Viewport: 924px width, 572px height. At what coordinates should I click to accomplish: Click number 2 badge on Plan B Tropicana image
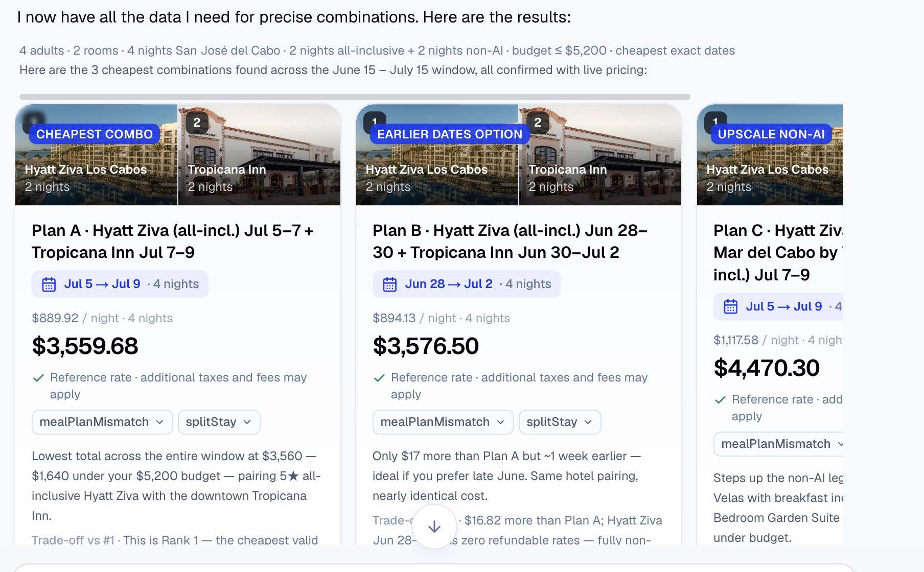click(538, 123)
